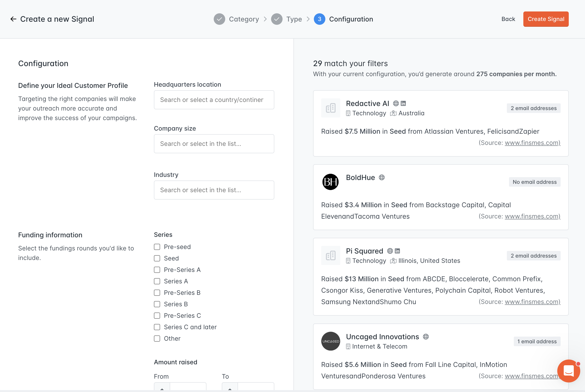Open the Industry dropdown
This screenshot has height=392, width=585.
point(214,190)
